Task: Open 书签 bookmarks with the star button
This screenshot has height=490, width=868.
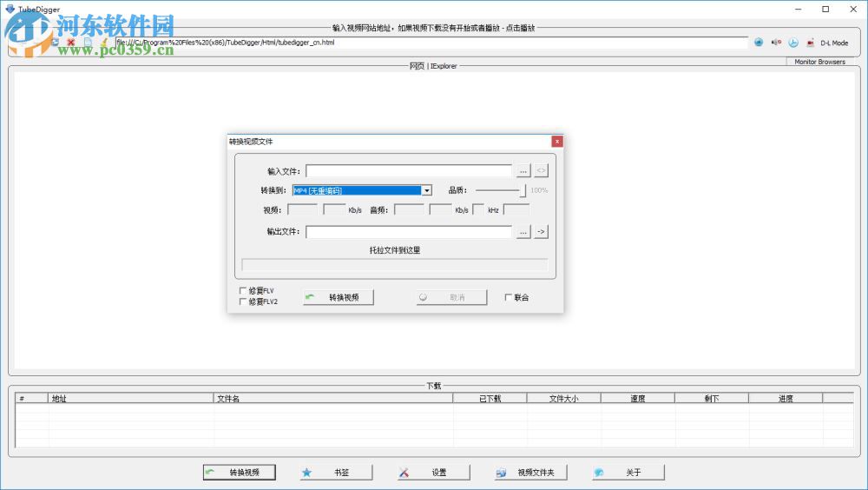Action: tap(337, 473)
